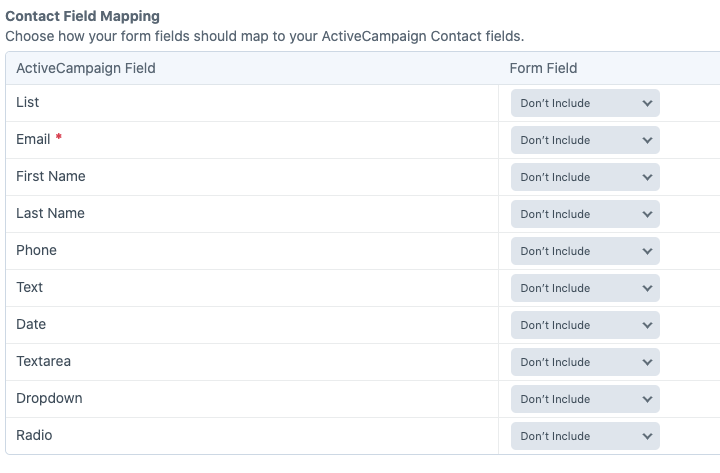Open the List form field dropdown
The image size is (720, 473).
[x=585, y=103]
